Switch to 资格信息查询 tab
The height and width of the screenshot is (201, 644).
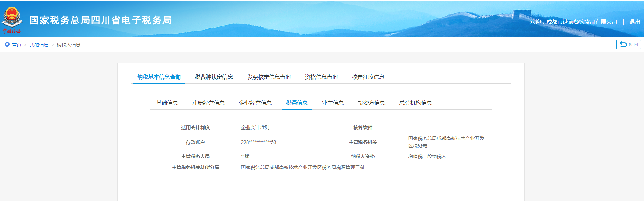tap(321, 77)
